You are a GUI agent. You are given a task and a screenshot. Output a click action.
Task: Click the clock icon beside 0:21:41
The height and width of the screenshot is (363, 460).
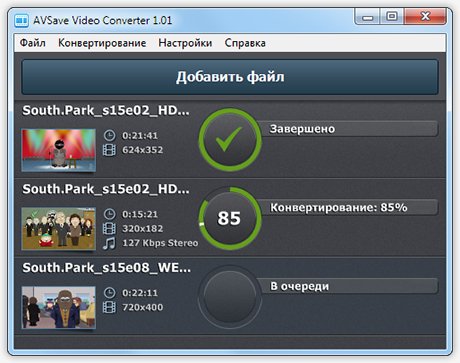coord(109,136)
